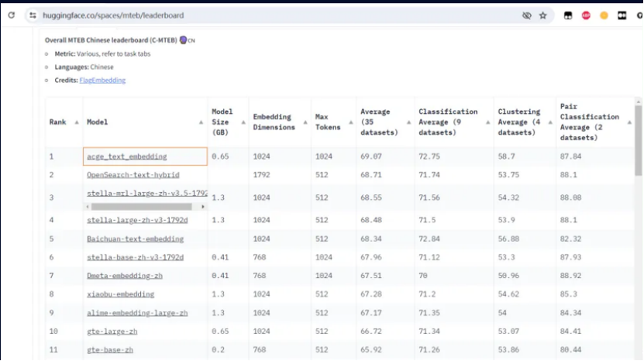The height and width of the screenshot is (361, 644).
Task: Click the orange circle extension icon
Action: pyautogui.click(x=604, y=15)
